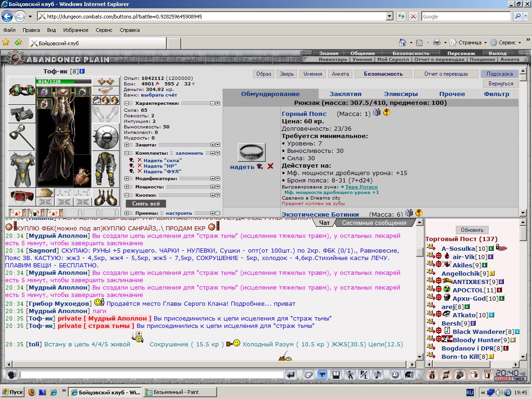Screen dimensions: 532x399
Task: Click dress icon beside Надеть "сила" set
Action: click(132, 160)
